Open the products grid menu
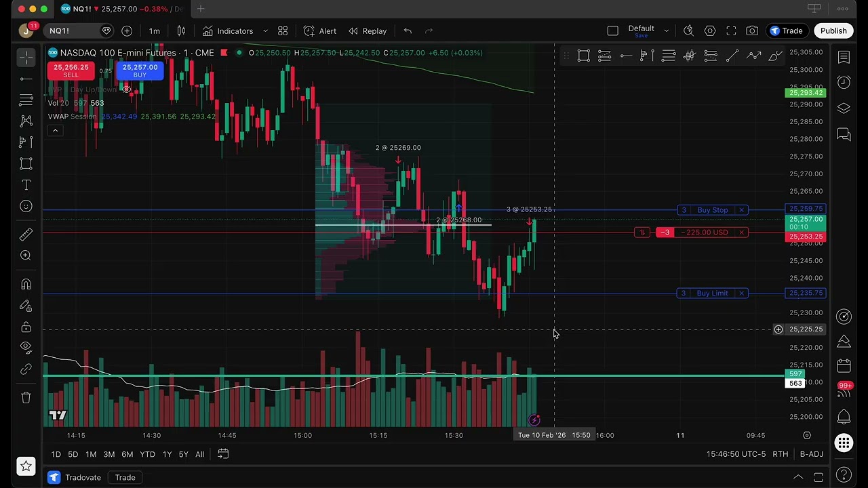The image size is (868, 488). coord(844,443)
